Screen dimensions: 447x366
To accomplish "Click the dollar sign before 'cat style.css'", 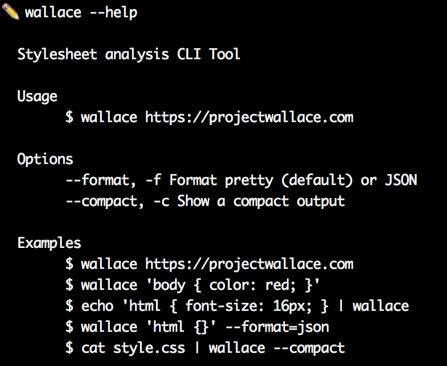I will pyautogui.click(x=69, y=348).
